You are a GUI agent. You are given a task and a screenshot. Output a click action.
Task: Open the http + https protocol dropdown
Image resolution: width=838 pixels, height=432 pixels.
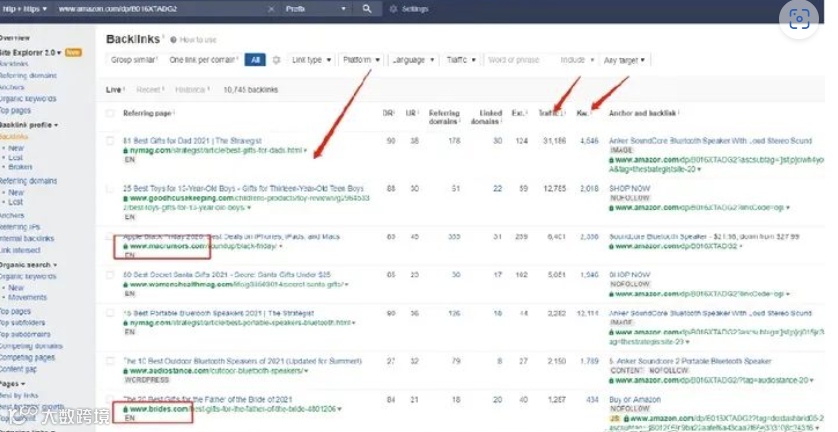[x=25, y=9]
